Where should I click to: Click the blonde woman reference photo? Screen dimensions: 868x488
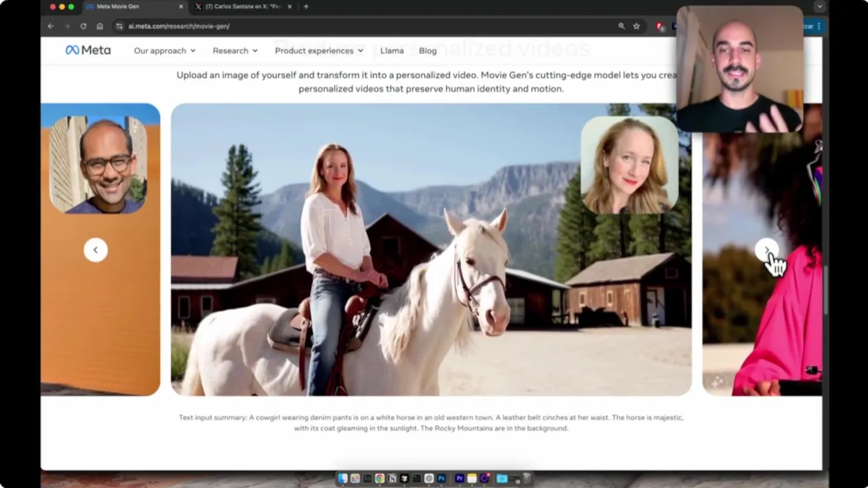[629, 165]
